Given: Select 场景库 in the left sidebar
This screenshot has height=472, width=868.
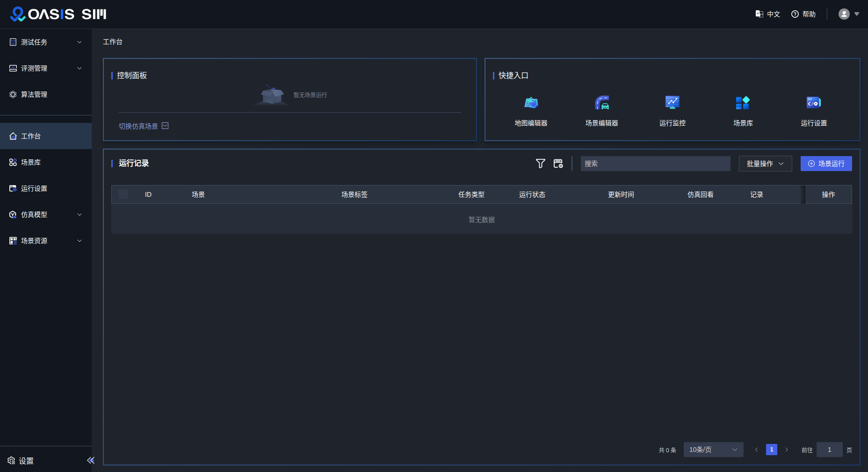Looking at the screenshot, I should [x=31, y=162].
